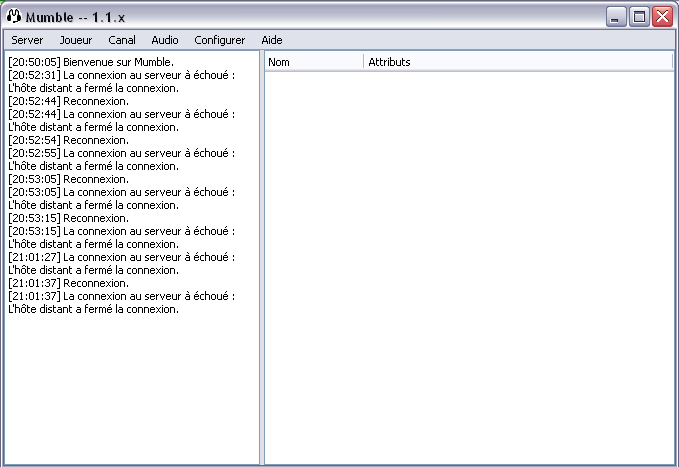
Task: Open the Server menu
Action: (x=27, y=40)
